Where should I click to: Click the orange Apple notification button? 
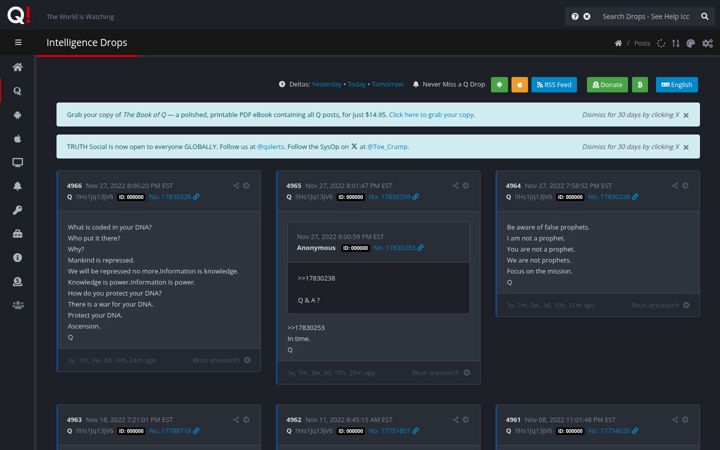click(519, 84)
